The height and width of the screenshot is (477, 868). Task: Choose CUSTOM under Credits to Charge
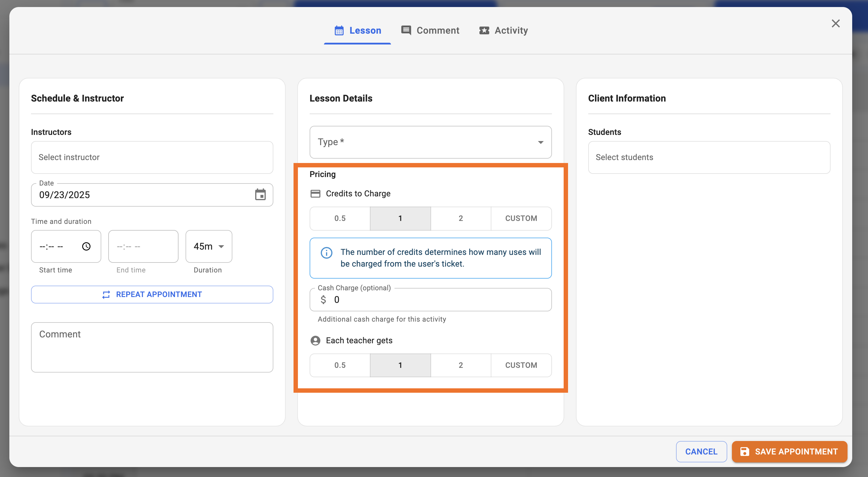521,218
